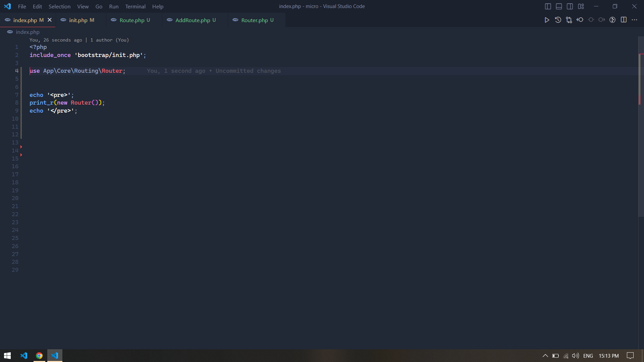Open the Run menu

click(x=114, y=6)
